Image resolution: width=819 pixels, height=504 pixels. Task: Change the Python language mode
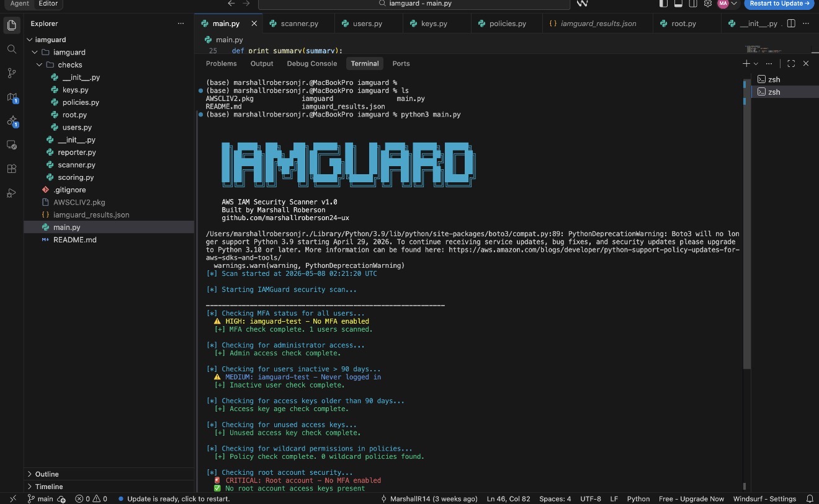coord(638,498)
